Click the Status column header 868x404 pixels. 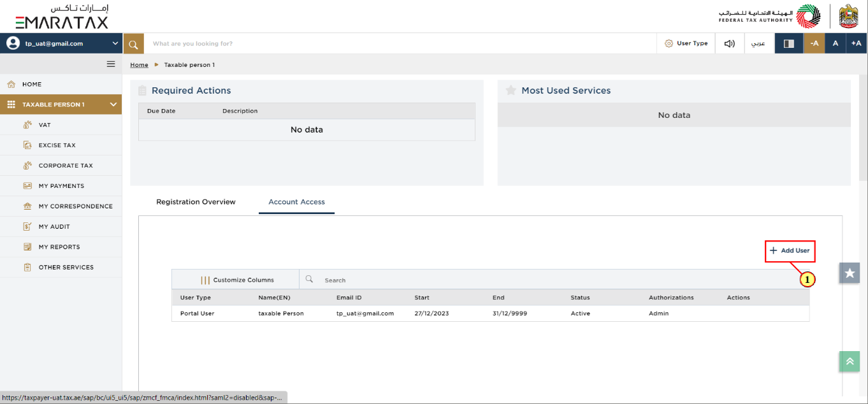pyautogui.click(x=581, y=298)
